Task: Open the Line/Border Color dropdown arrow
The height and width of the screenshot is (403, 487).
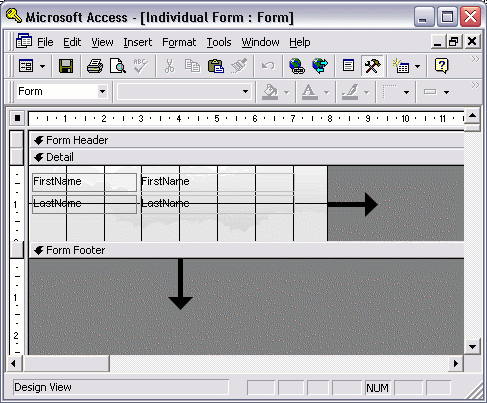Action: (x=367, y=92)
